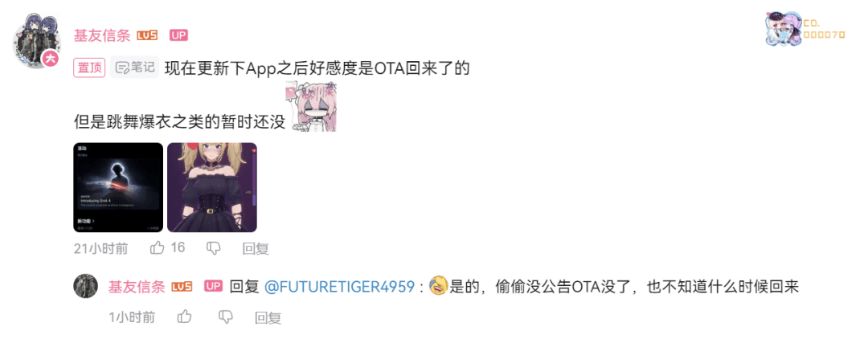
Task: Open 基友信条 username link on top comment
Action: tap(102, 35)
